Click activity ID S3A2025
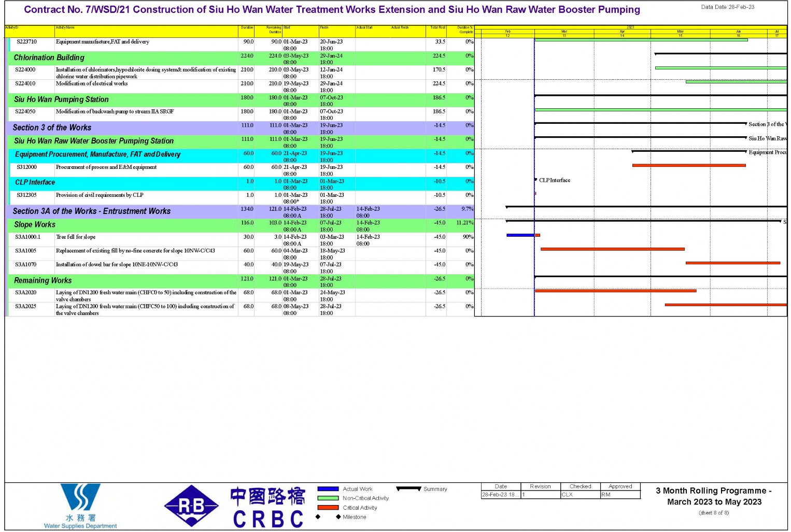The height and width of the screenshot is (532, 791). 26,307
